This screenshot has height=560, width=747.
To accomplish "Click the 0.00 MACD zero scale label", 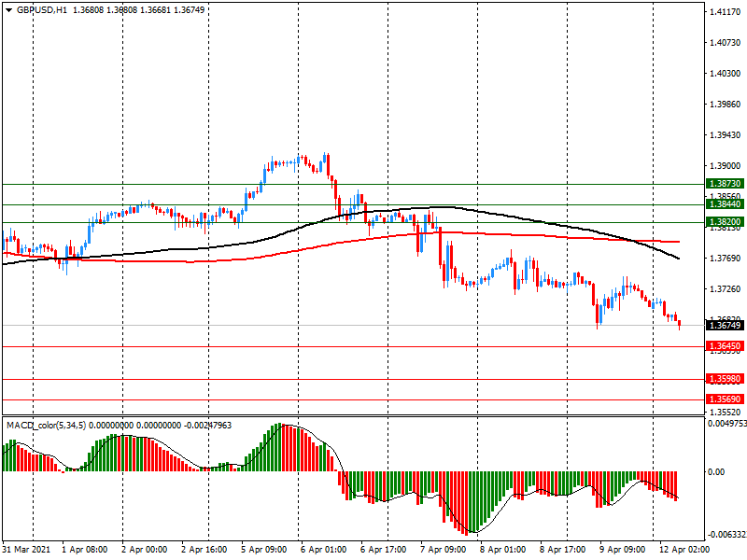I will 716,472.
